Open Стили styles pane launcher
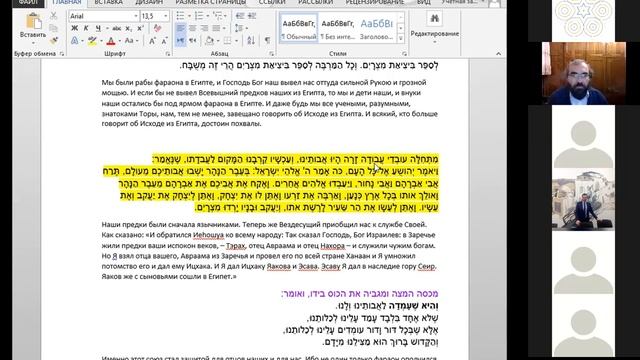 coord(404,53)
